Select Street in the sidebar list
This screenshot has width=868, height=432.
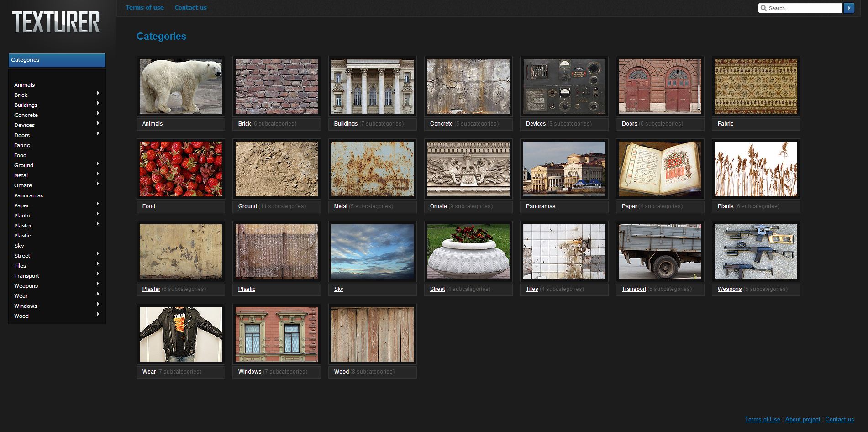coord(22,256)
